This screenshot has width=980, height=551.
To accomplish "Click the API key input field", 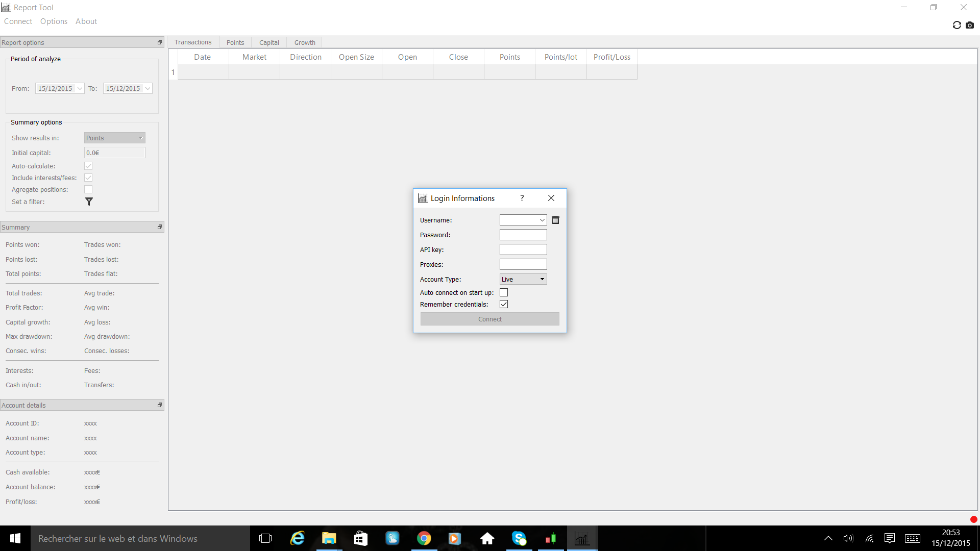I will (523, 249).
